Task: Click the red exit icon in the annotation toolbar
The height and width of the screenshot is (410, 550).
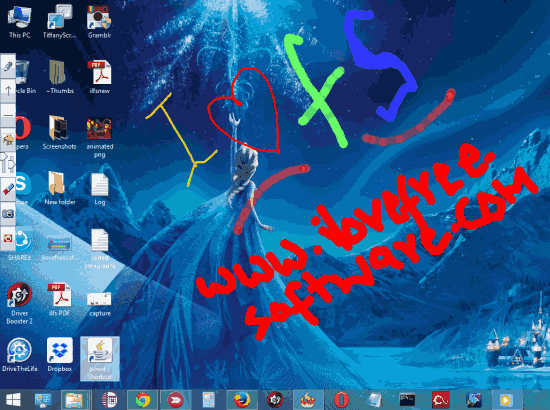Action: (8, 238)
